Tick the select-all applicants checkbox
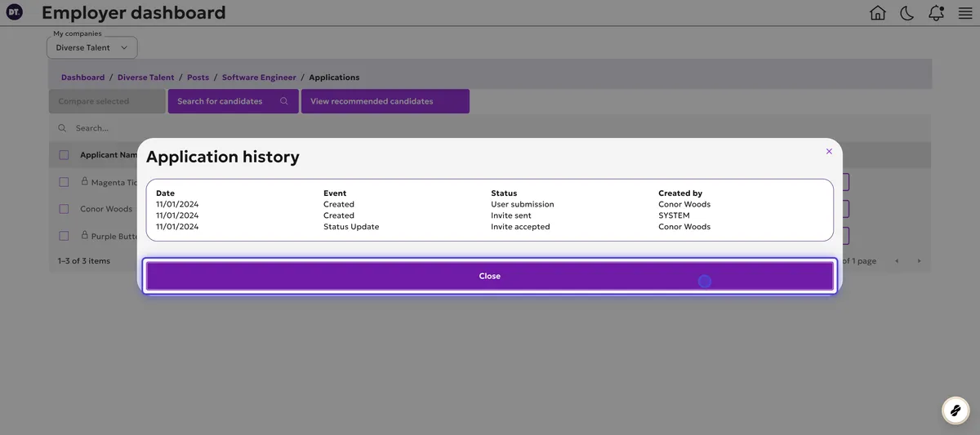This screenshot has height=435, width=980. click(64, 155)
